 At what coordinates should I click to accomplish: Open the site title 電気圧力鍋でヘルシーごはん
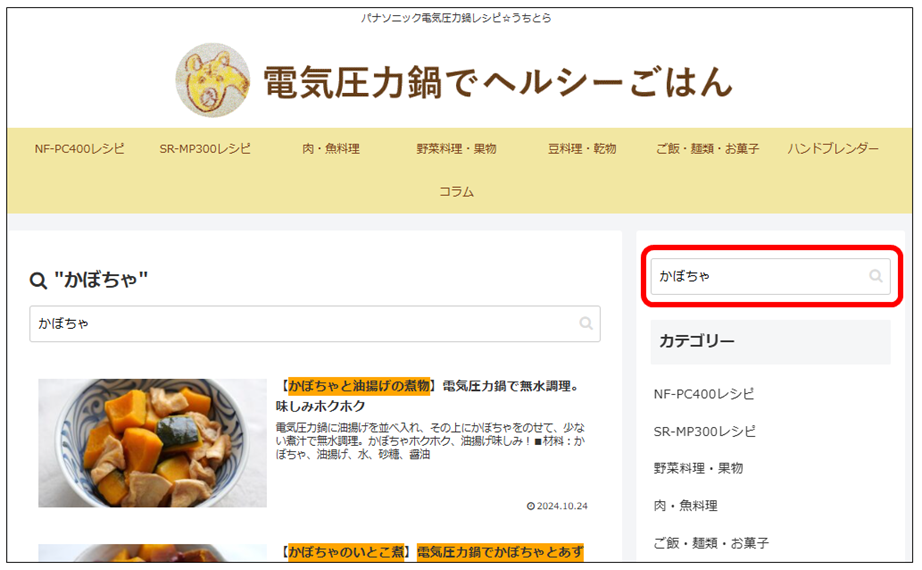point(497,82)
